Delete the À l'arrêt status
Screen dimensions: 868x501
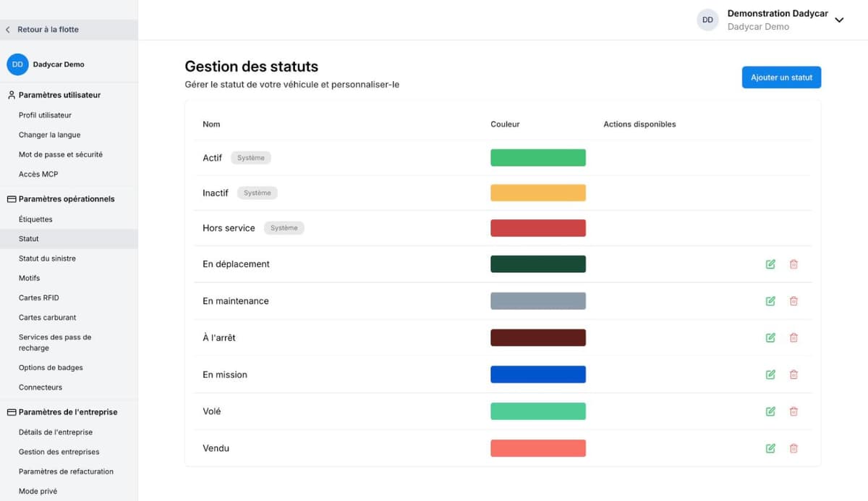793,337
